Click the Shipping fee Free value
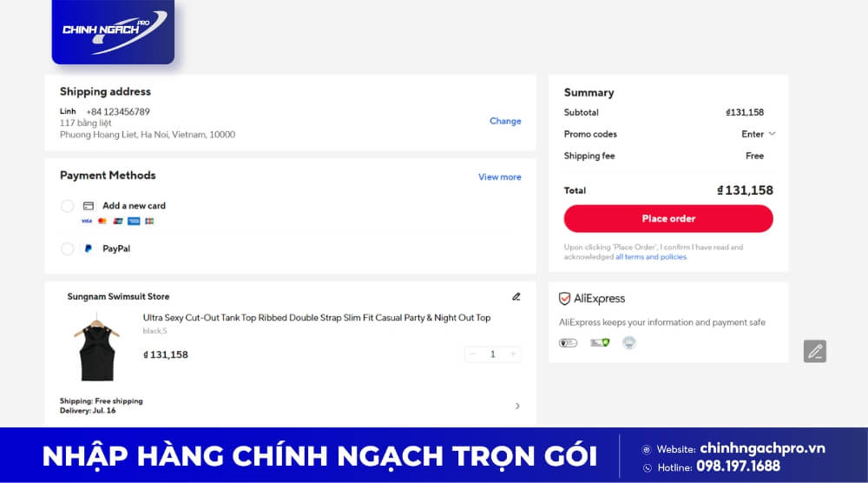 click(754, 156)
